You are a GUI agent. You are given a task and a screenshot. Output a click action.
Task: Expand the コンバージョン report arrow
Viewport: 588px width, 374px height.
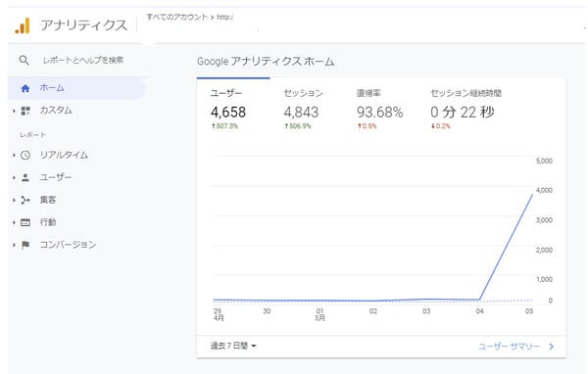14,245
